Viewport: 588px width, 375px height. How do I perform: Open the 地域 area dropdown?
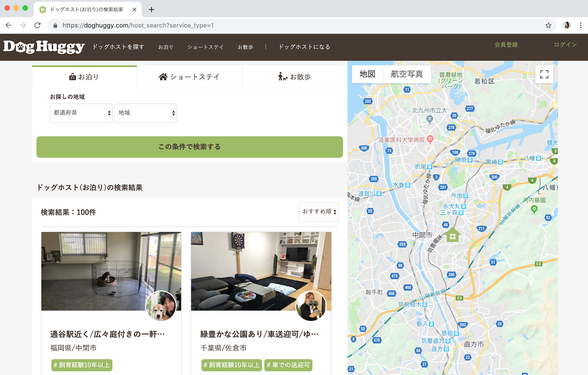coord(146,113)
